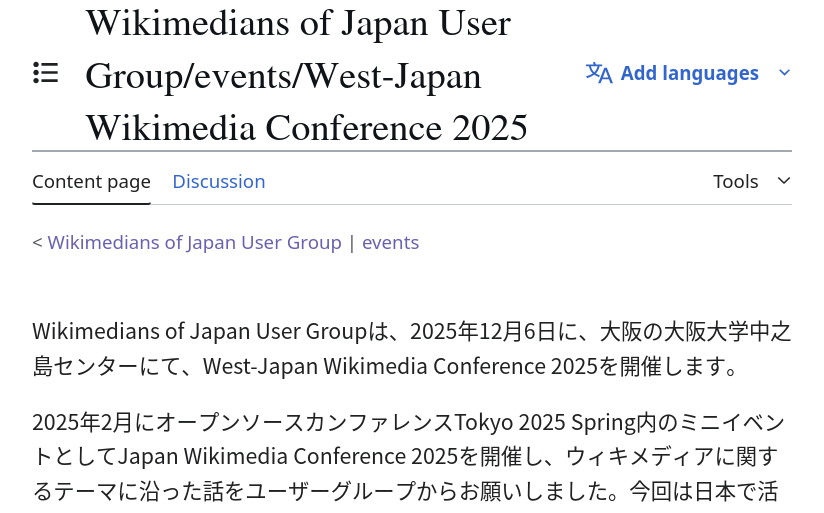Click the Add languages button text
The height and width of the screenshot is (513, 824).
point(689,73)
